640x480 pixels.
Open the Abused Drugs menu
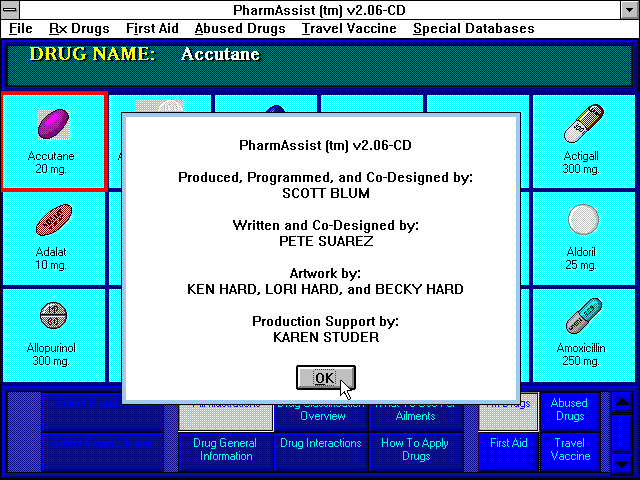pos(240,29)
